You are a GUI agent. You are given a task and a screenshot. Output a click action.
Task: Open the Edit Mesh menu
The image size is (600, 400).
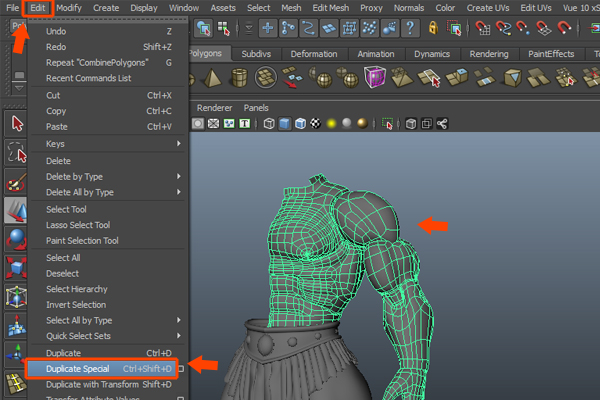(x=331, y=8)
